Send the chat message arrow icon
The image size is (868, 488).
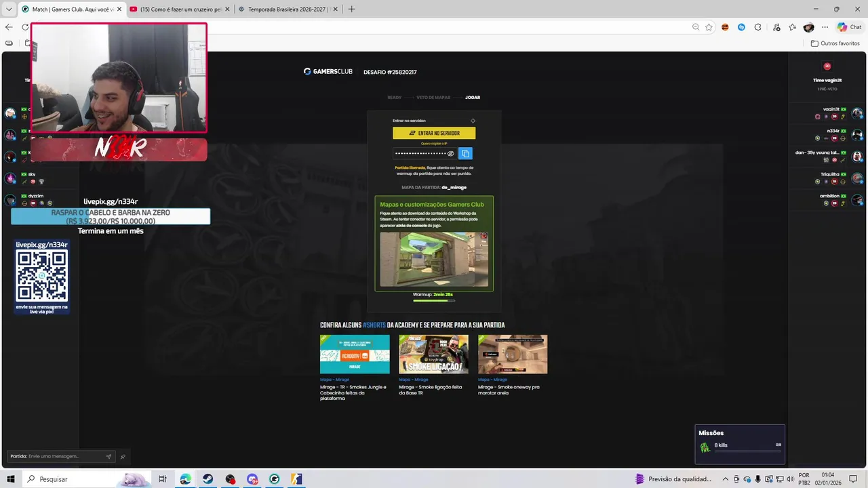coord(108,456)
